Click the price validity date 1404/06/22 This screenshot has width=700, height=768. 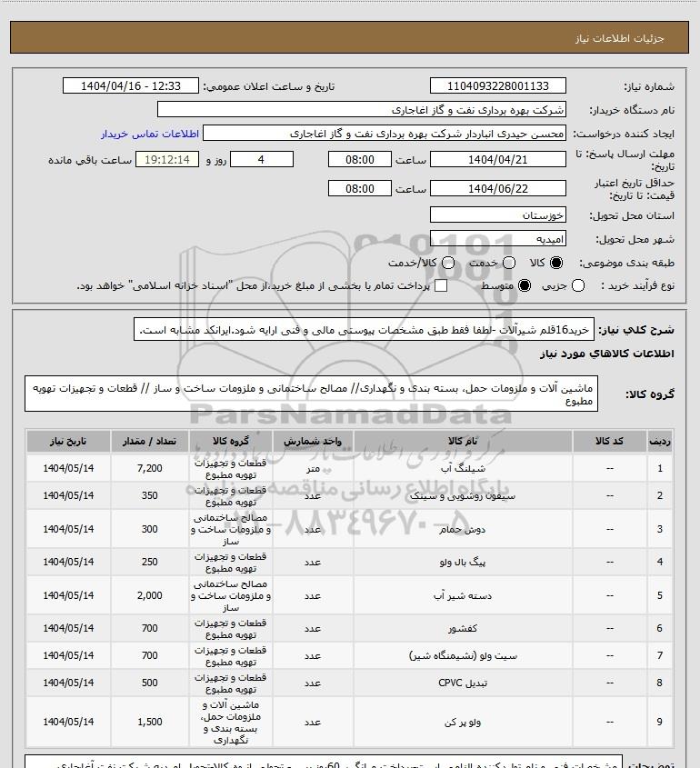point(497,188)
